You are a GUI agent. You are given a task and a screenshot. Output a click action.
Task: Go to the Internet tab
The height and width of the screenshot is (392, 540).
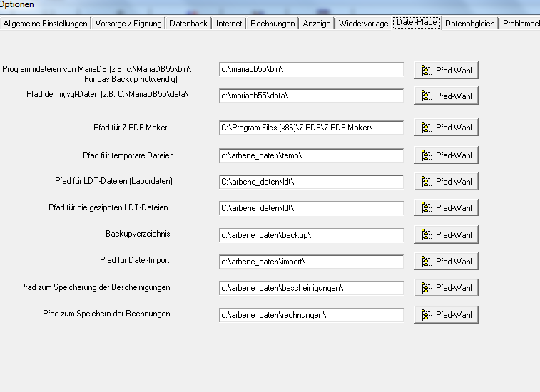click(229, 24)
